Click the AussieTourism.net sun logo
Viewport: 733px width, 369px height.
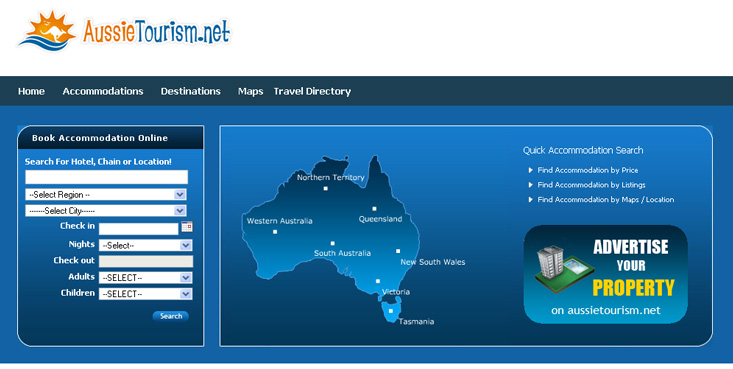[x=47, y=31]
